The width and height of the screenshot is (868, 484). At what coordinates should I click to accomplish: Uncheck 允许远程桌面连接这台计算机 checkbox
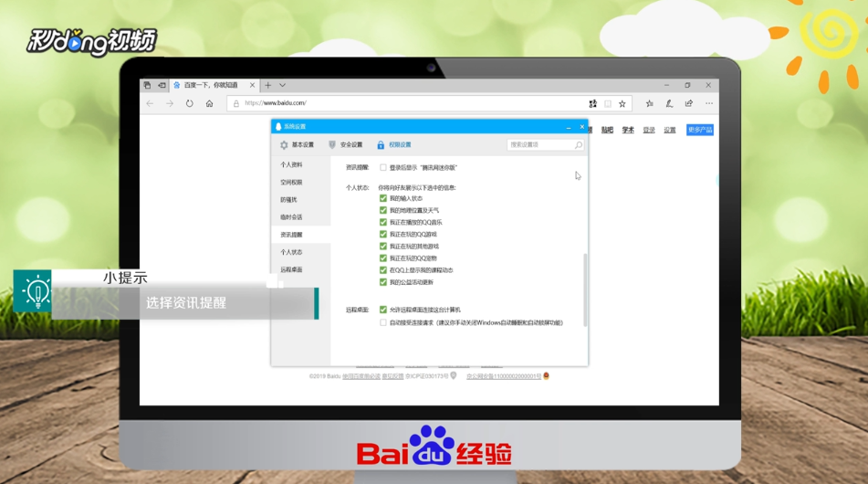click(x=383, y=310)
